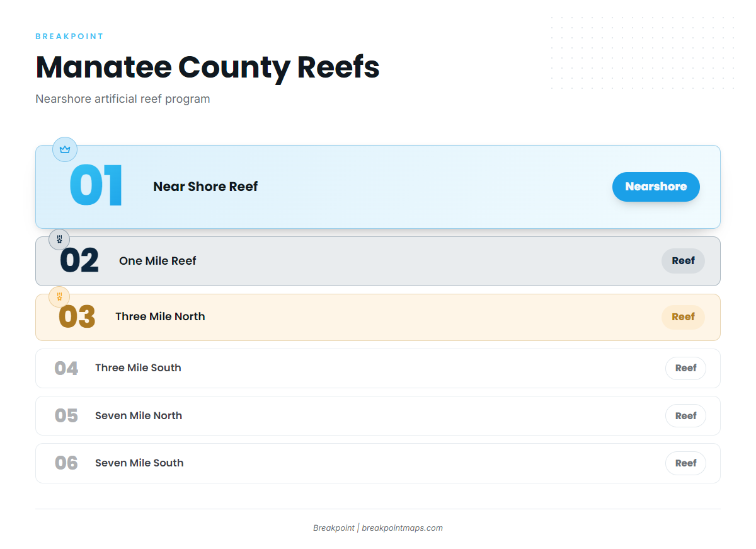Click the Reef badge in the Seven Mile North row

pos(685,416)
